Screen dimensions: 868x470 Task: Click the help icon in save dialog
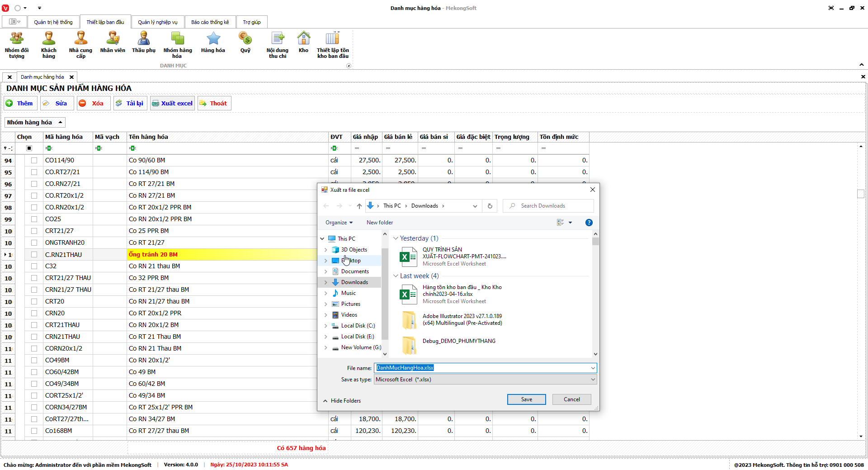pyautogui.click(x=589, y=223)
